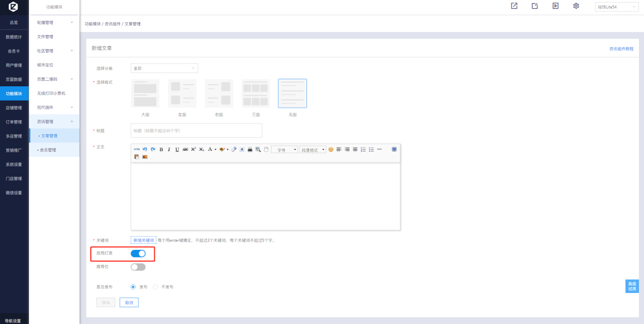Insert an emoticon using the smiley icon
Image resolution: width=644 pixels, height=324 pixels.
[331, 149]
